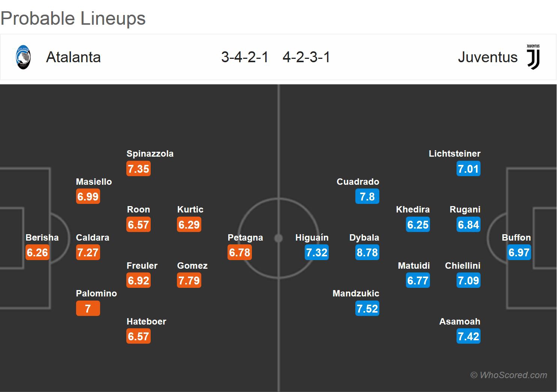The height and width of the screenshot is (392, 557).
Task: Select Dybala's 8.78 rating badge
Action: tap(367, 253)
